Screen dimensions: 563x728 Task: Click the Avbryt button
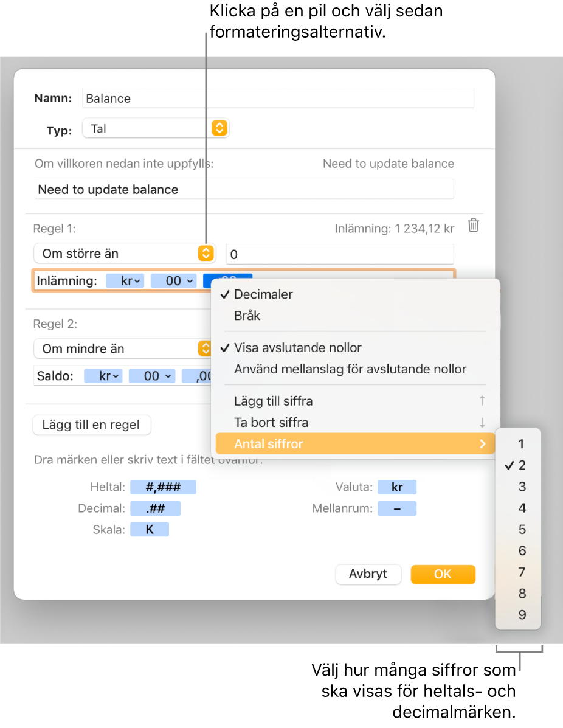click(368, 574)
